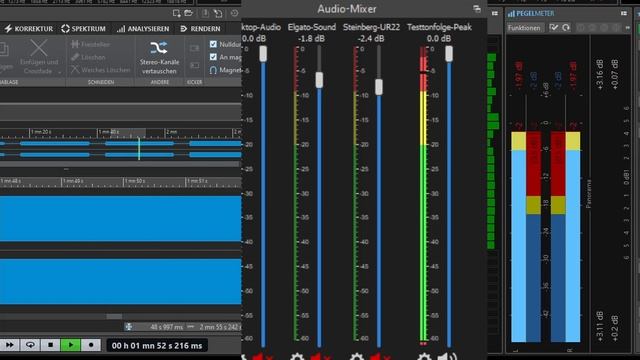Viewport: 640px width, 360px height.
Task: Click Weiches Löschen tool
Action: pyautogui.click(x=100, y=70)
